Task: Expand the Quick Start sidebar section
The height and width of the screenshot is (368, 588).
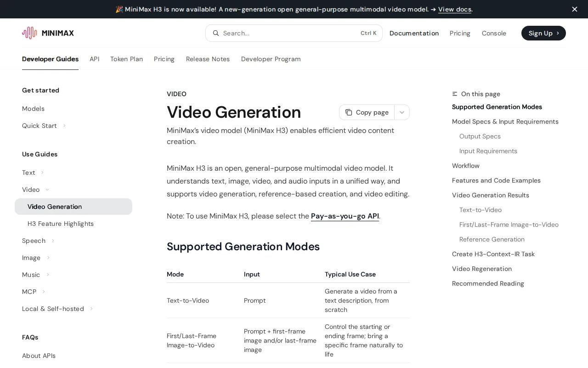Action: (64, 126)
